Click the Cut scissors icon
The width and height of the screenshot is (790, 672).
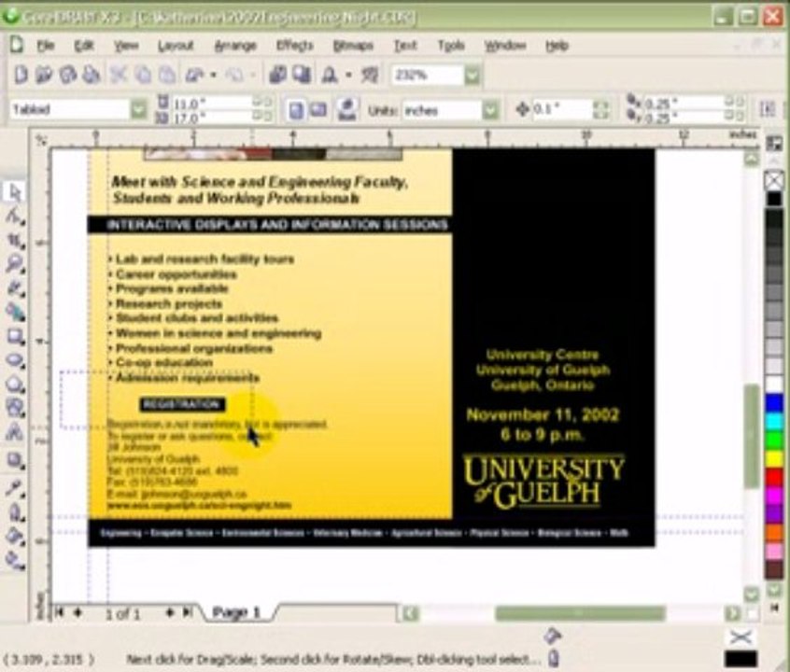pyautogui.click(x=119, y=75)
